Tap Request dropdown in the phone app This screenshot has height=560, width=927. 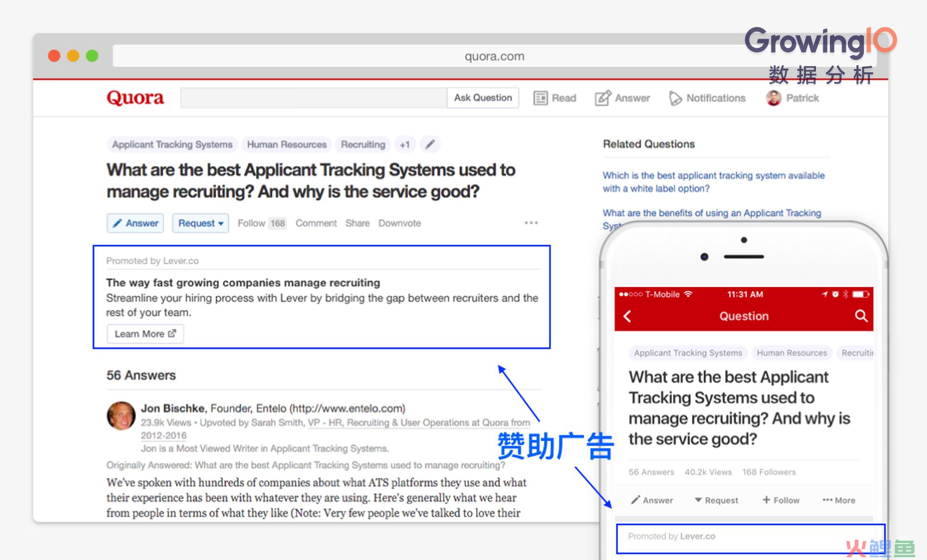coord(716,500)
